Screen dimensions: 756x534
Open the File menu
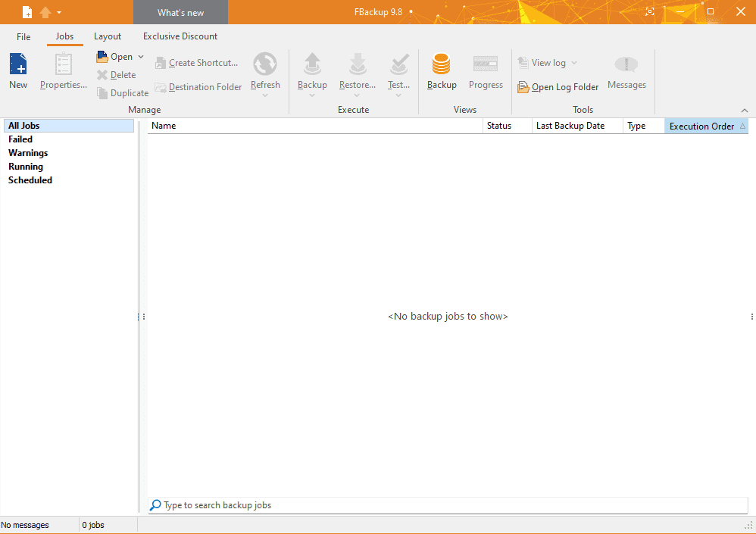pyautogui.click(x=23, y=36)
